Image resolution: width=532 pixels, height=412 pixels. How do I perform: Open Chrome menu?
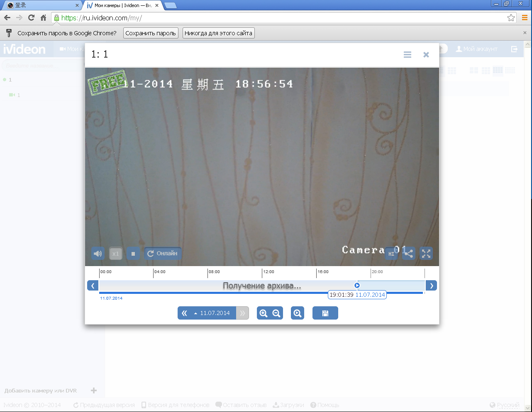click(x=525, y=18)
